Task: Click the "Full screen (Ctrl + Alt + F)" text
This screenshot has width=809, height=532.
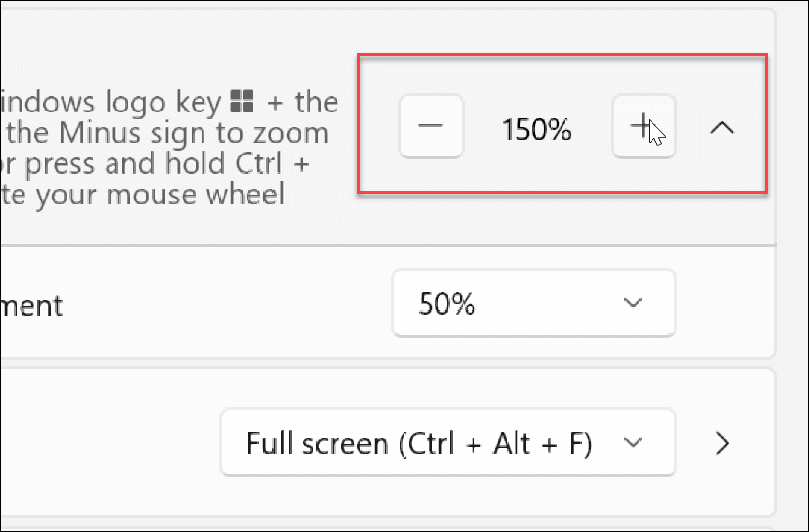Action: (420, 443)
